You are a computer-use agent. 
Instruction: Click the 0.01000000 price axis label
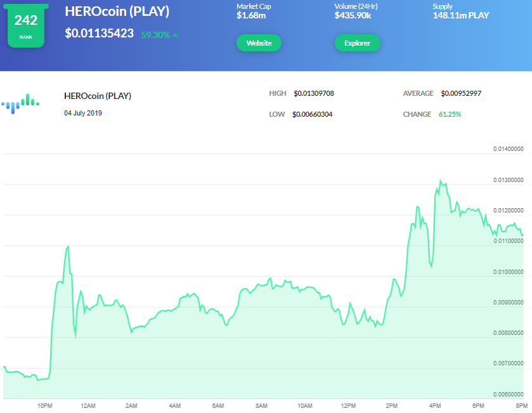[509, 272]
